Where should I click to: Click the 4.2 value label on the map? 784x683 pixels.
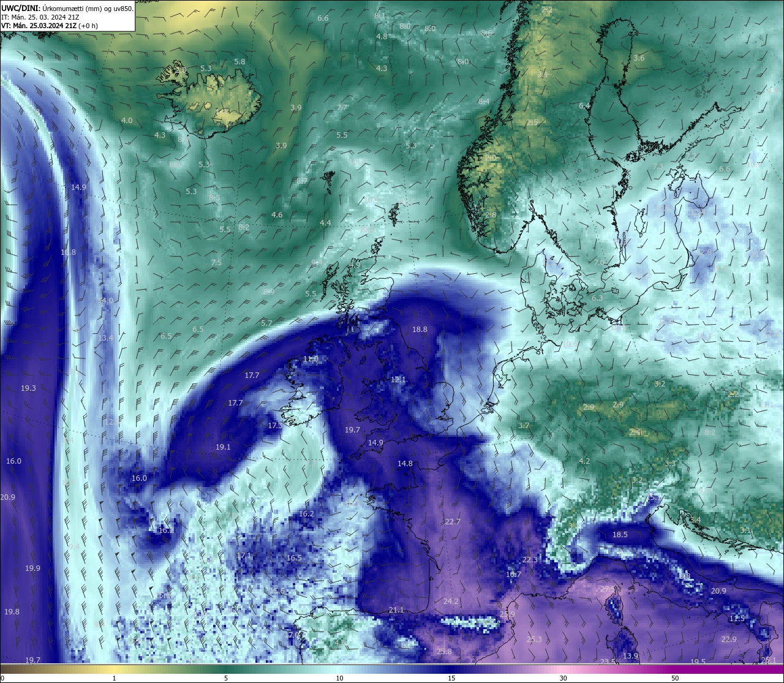pos(584,461)
